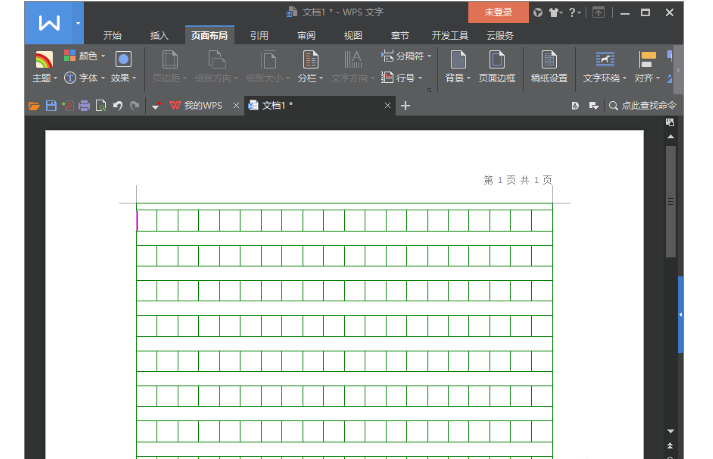
Task: Toggle ribbon collapse arrow button in title bar
Action: point(598,13)
